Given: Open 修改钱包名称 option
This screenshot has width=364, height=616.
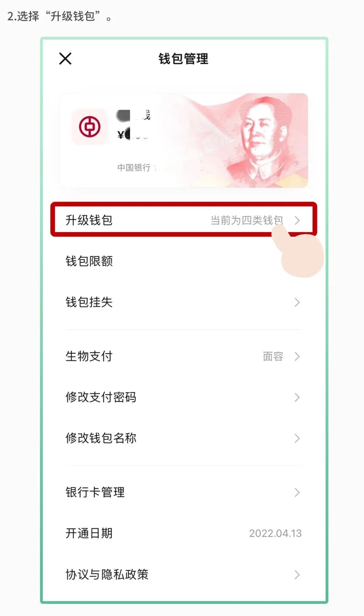Looking at the screenshot, I should (x=184, y=438).
